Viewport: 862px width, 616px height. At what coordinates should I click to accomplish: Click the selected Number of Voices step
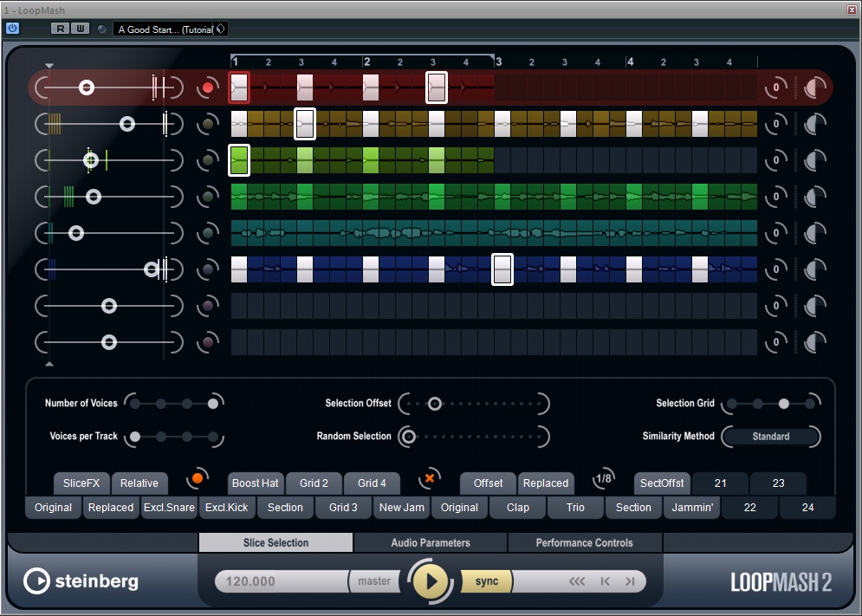click(x=213, y=404)
